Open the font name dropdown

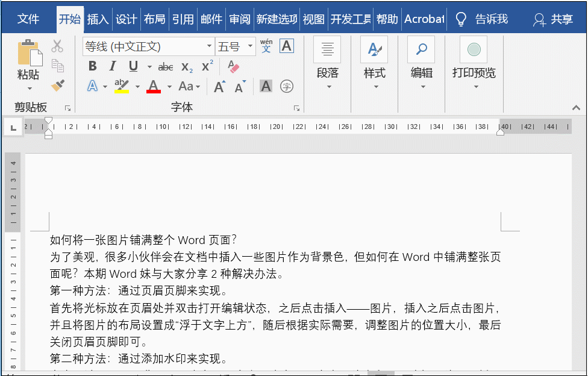(209, 46)
